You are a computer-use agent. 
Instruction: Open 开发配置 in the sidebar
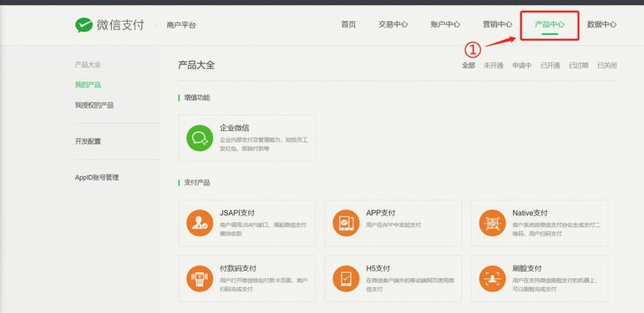(x=88, y=141)
